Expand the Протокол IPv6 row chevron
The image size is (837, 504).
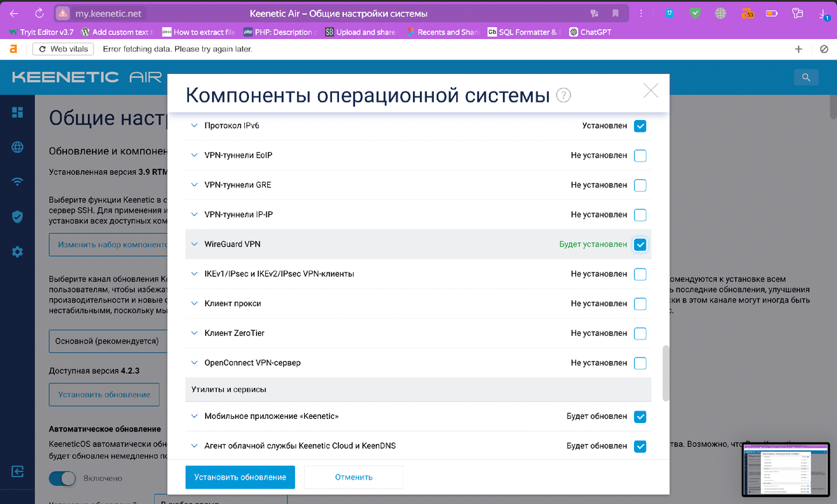[195, 126]
